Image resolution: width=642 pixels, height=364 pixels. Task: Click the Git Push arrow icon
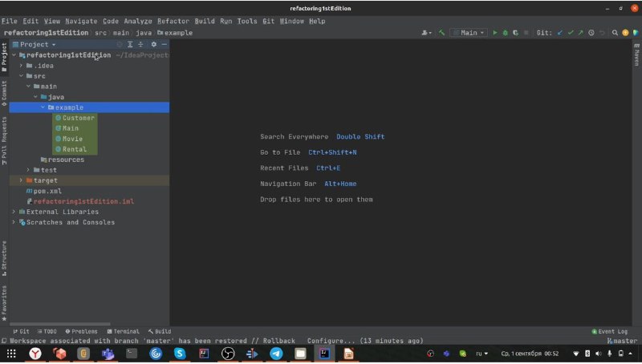(x=580, y=33)
